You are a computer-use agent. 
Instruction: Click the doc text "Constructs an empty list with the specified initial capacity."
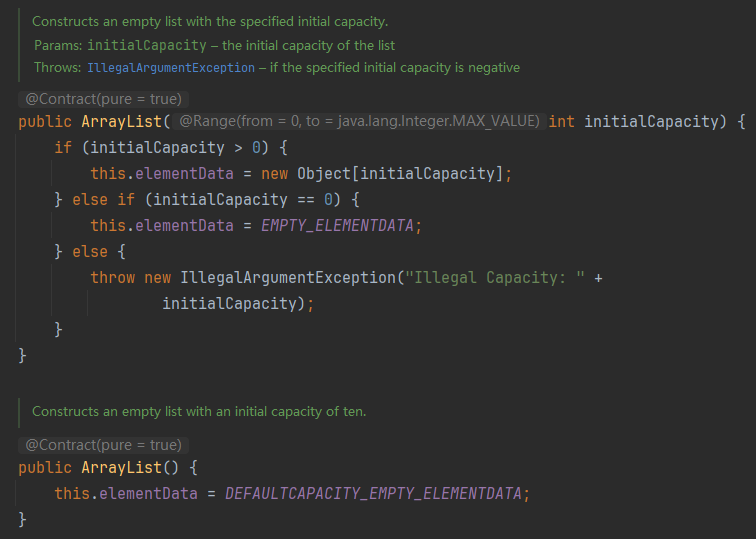[210, 22]
